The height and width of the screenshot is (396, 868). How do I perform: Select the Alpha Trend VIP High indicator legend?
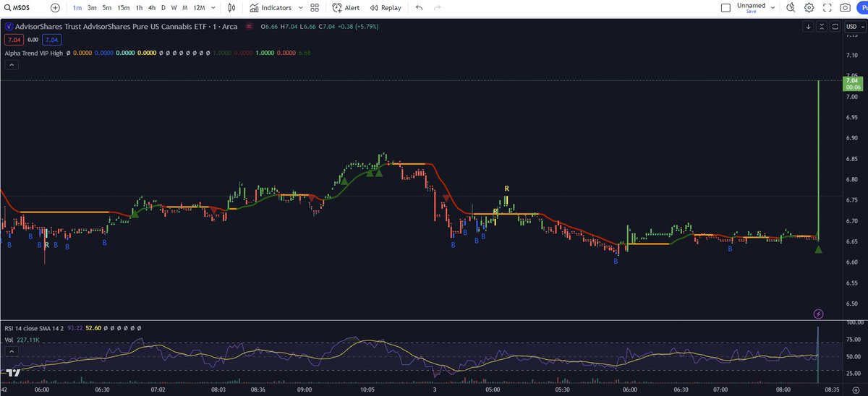click(33, 53)
